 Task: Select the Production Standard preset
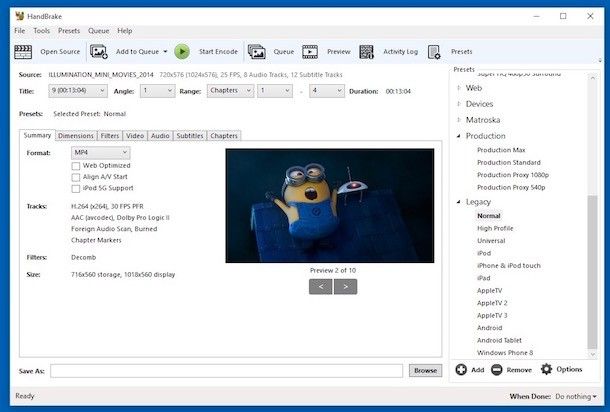508,163
